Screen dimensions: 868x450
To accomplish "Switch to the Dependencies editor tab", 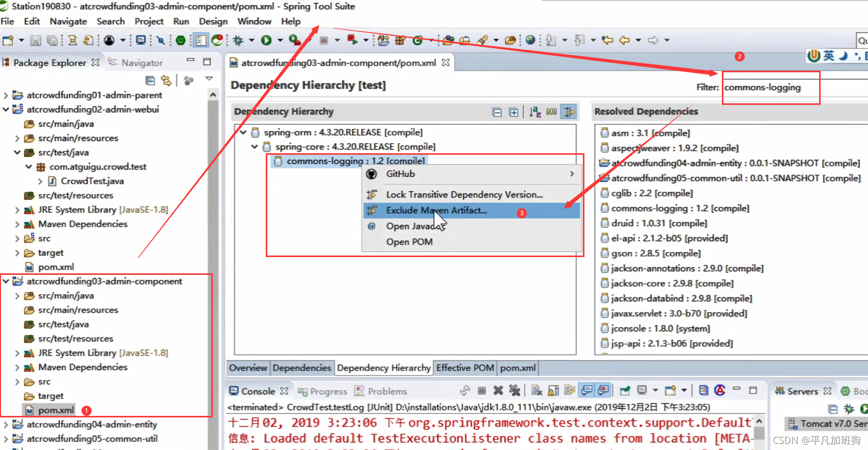I will (302, 368).
